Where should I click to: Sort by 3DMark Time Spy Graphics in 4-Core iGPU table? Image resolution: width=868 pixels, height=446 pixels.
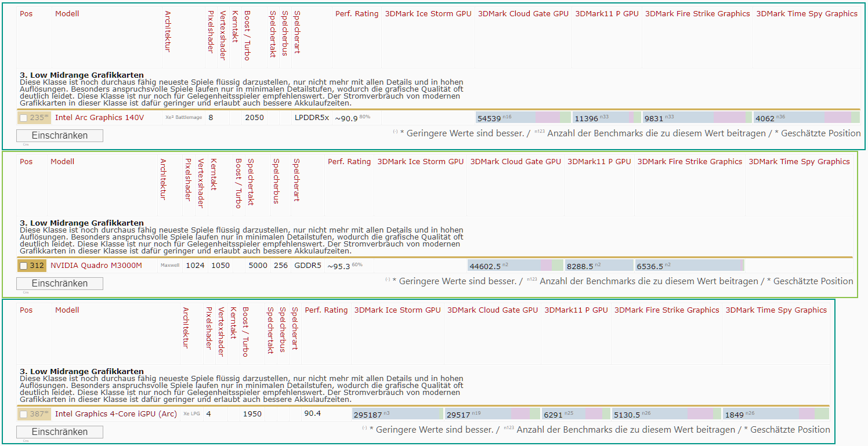click(x=776, y=310)
